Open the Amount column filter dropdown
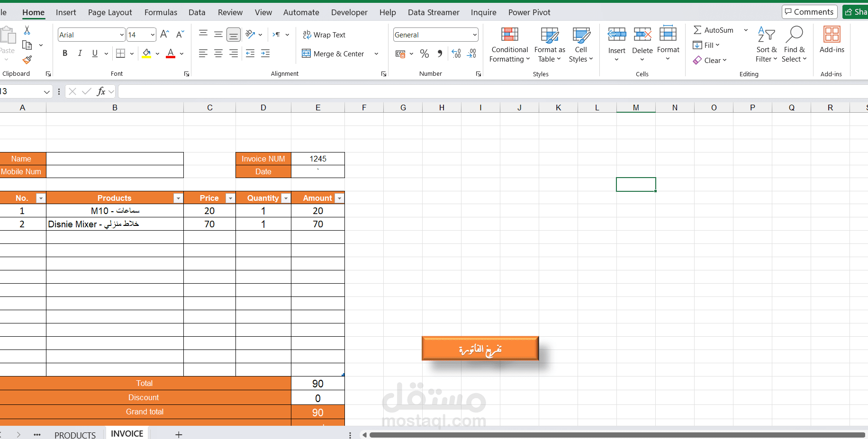Image resolution: width=868 pixels, height=439 pixels. 339,198
